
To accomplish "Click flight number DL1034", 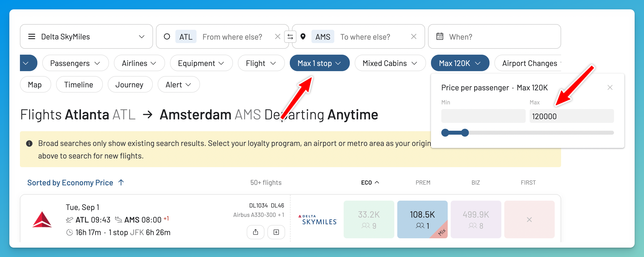I will click(x=259, y=206).
